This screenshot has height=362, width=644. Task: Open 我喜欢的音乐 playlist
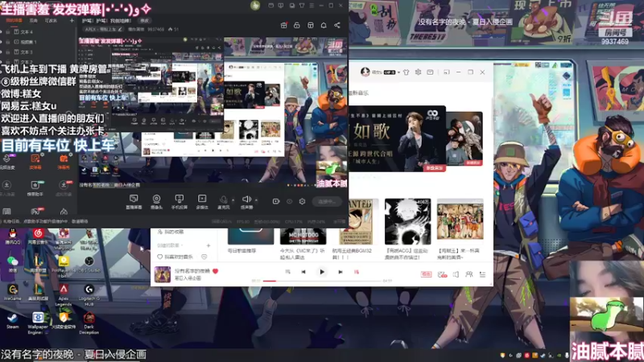tap(175, 257)
